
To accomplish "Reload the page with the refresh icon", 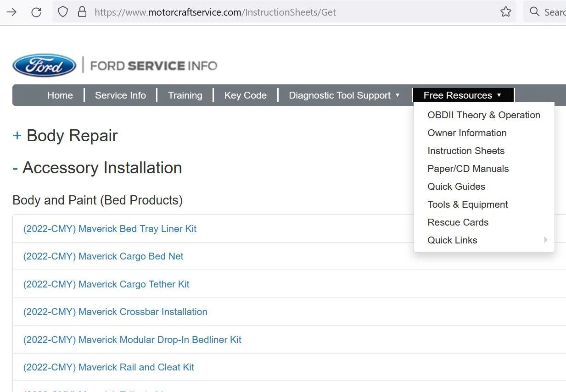I will tap(36, 12).
